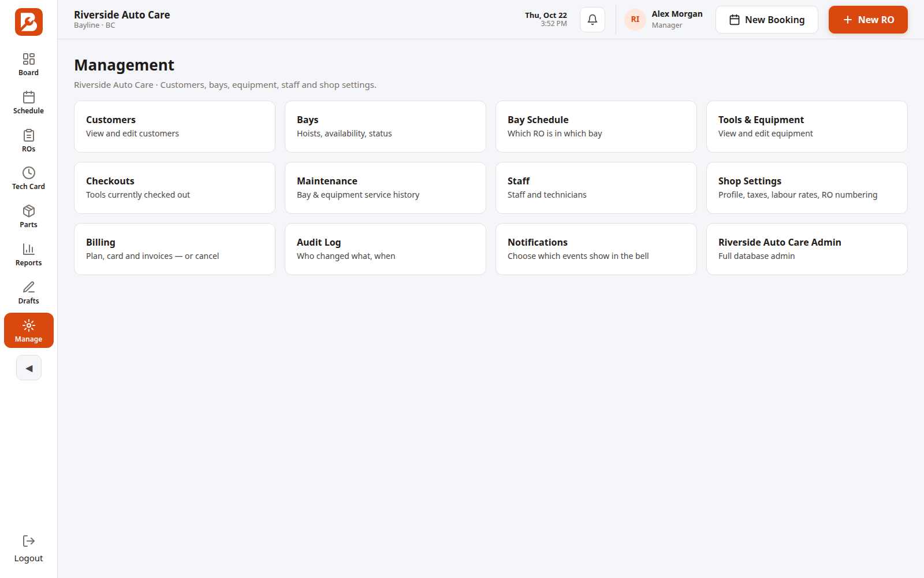Click the RI user avatar
This screenshot has height=578, width=924.
click(635, 20)
